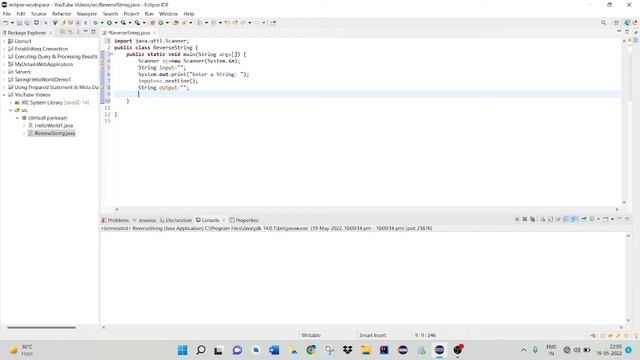Maximize the Package Explorer view
Screen dimensions: 640x360
coord(93,31)
